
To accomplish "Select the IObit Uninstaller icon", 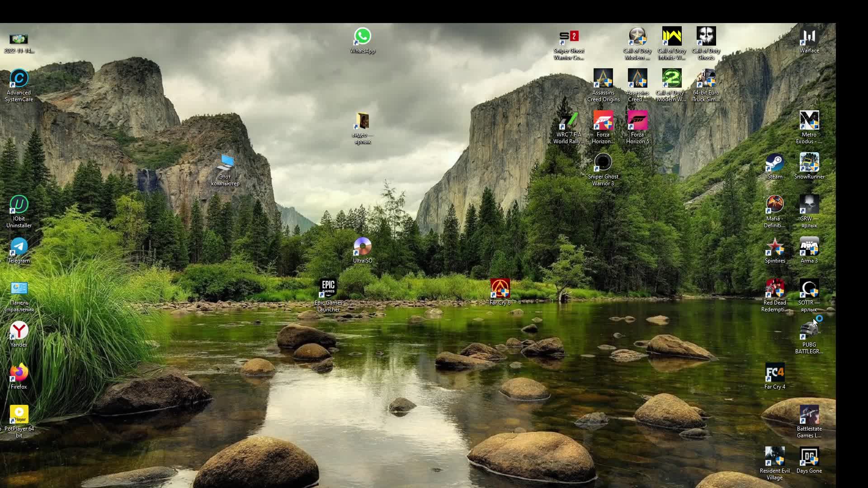I will 19,205.
